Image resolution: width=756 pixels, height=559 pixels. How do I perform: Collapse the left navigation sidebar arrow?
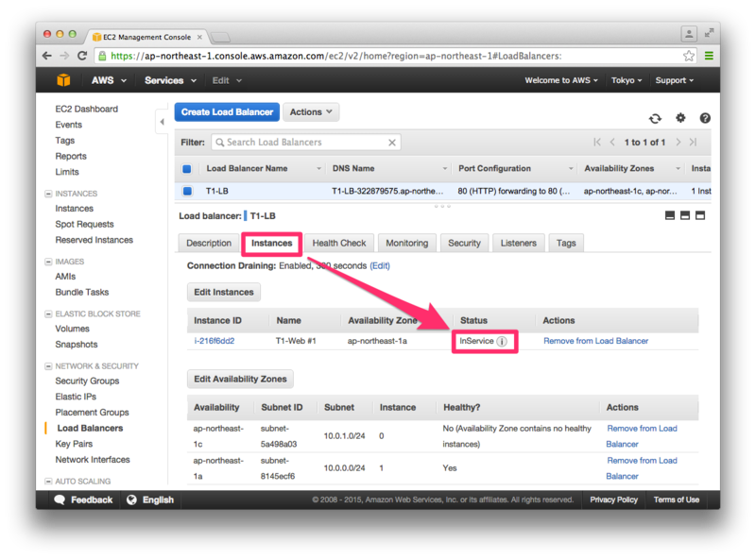(162, 122)
